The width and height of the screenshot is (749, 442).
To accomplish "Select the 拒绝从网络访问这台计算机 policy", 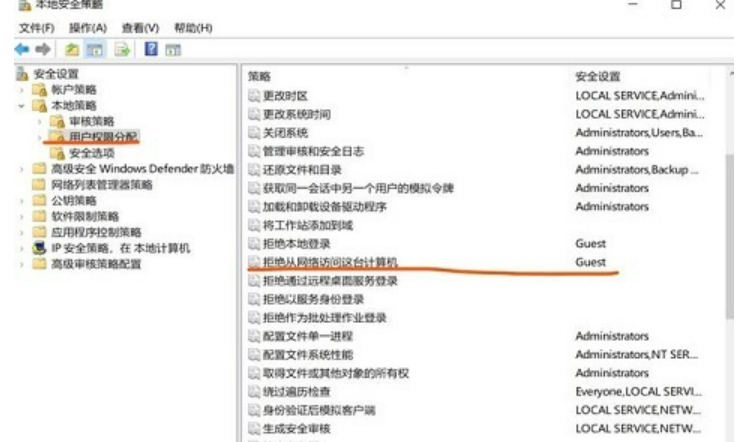I will point(330,262).
